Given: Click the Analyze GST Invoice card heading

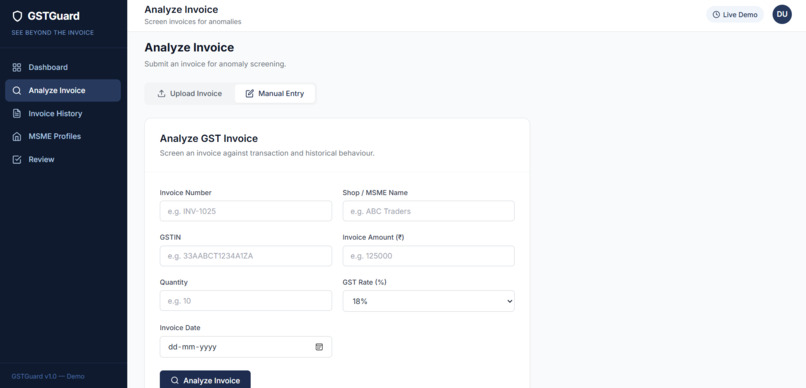Looking at the screenshot, I should 209,139.
